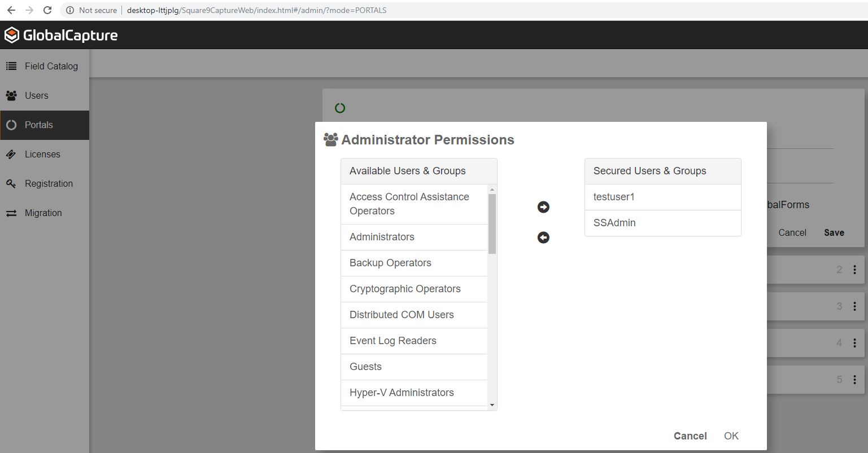
Task: Click the left arrow to remove user
Action: (543, 238)
